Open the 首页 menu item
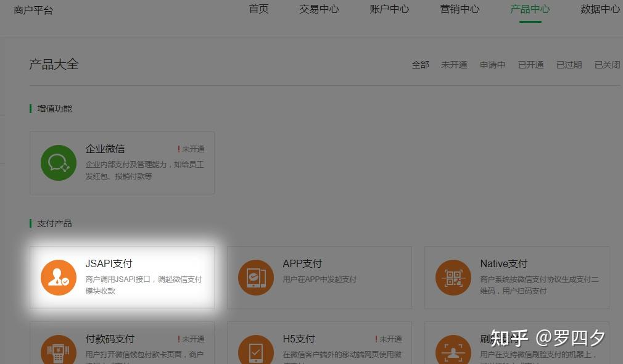This screenshot has width=623, height=364. click(258, 9)
